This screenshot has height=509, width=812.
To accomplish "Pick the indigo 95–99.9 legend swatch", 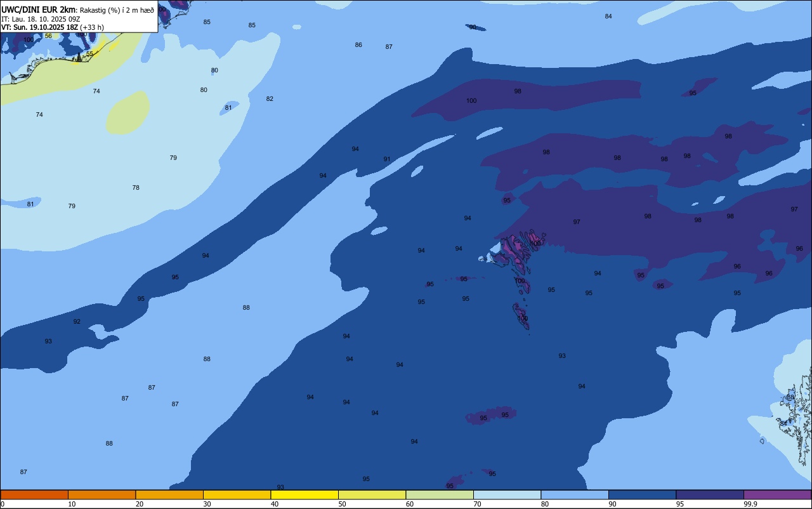I will coord(710,494).
